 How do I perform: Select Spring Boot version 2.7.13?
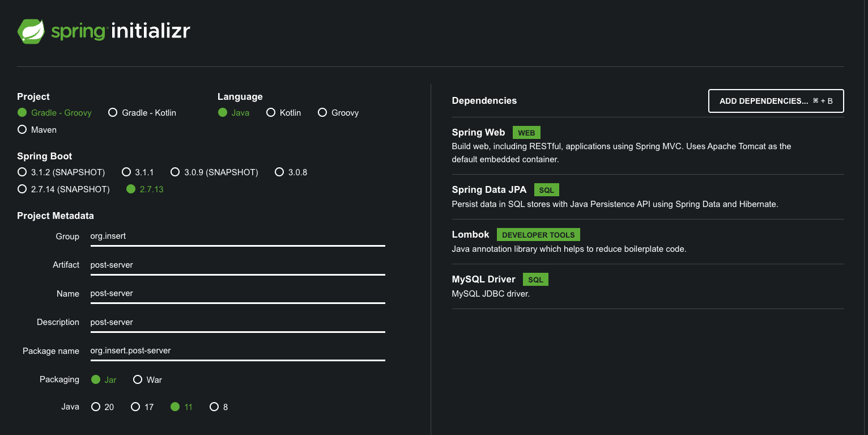point(145,189)
